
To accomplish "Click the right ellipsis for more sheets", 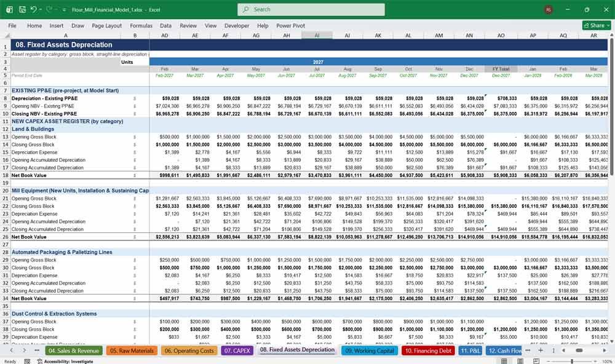I will [x=528, y=350].
